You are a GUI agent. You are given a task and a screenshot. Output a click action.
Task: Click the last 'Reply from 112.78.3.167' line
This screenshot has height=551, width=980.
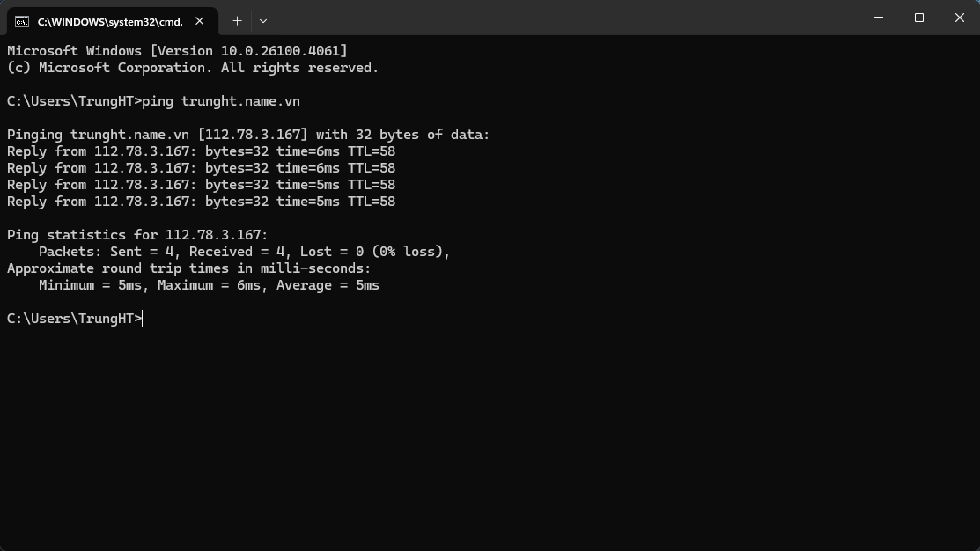(201, 202)
